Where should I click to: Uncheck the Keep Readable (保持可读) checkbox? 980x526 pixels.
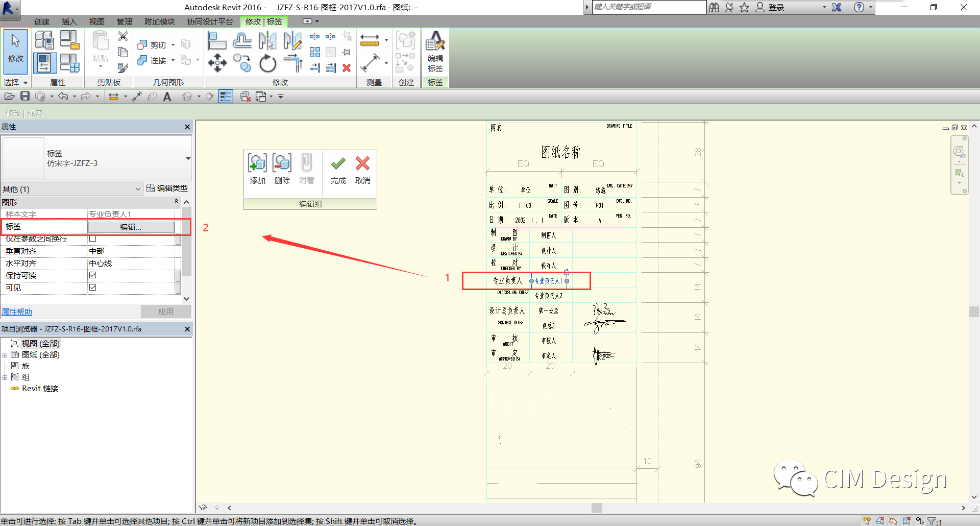93,275
